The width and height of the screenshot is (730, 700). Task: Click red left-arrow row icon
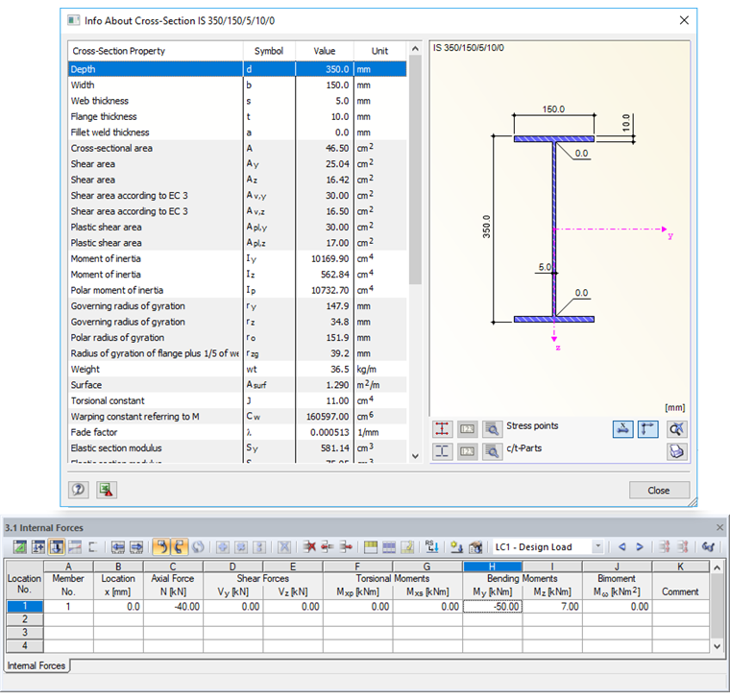point(328,547)
